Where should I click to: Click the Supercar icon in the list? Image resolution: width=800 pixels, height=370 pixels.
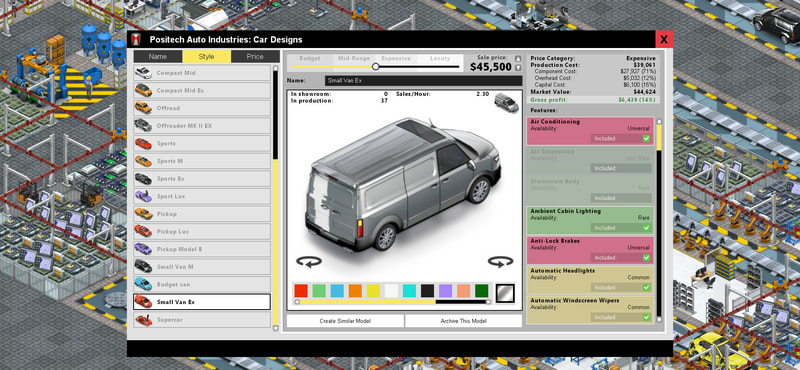143,320
